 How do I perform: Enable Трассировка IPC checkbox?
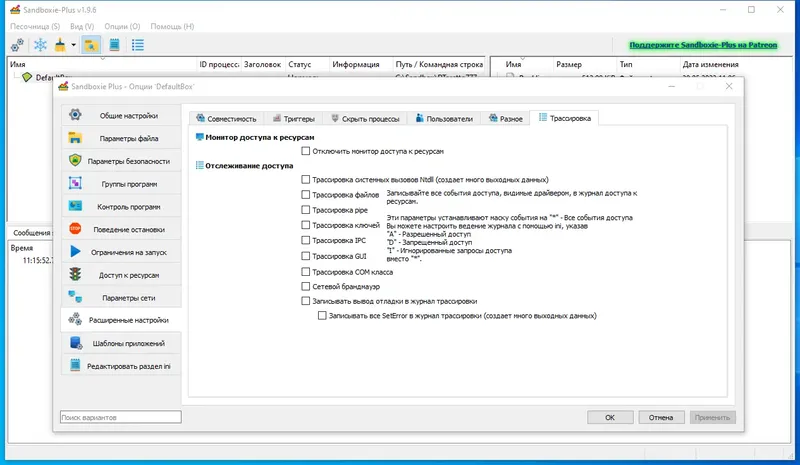click(x=306, y=240)
